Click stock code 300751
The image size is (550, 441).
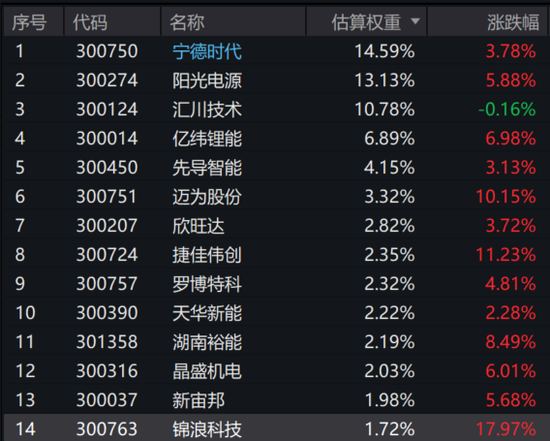click(x=106, y=196)
